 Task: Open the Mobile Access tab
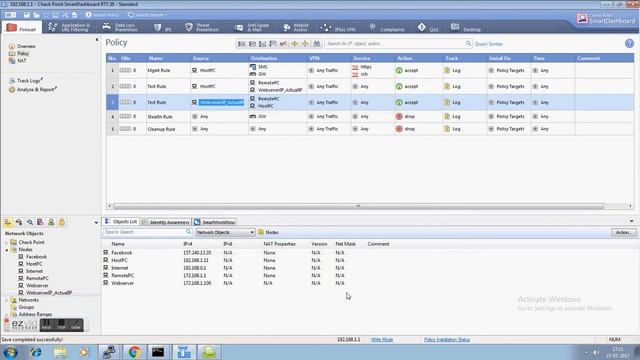click(x=295, y=28)
